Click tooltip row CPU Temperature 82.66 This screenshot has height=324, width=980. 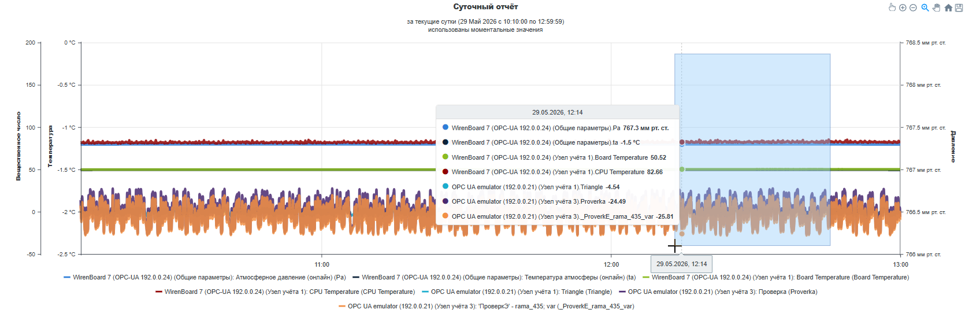coord(557,172)
